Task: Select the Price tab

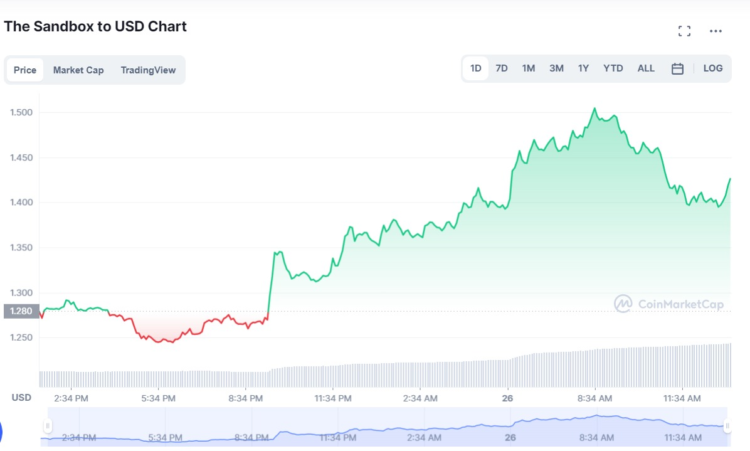Action: [25, 70]
